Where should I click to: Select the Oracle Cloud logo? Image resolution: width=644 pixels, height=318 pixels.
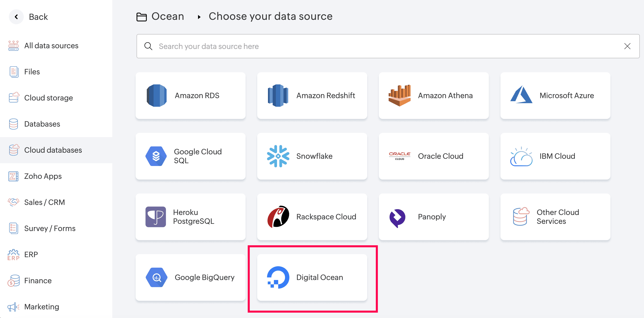[400, 156]
